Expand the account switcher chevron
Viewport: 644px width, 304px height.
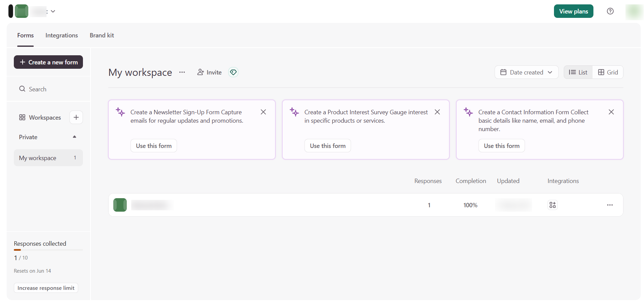[x=53, y=11]
